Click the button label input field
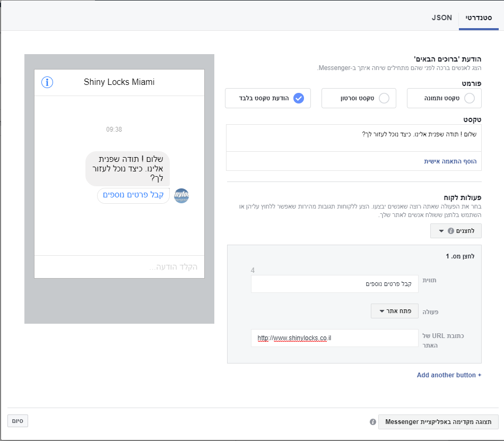504x441 pixels. 335,284
